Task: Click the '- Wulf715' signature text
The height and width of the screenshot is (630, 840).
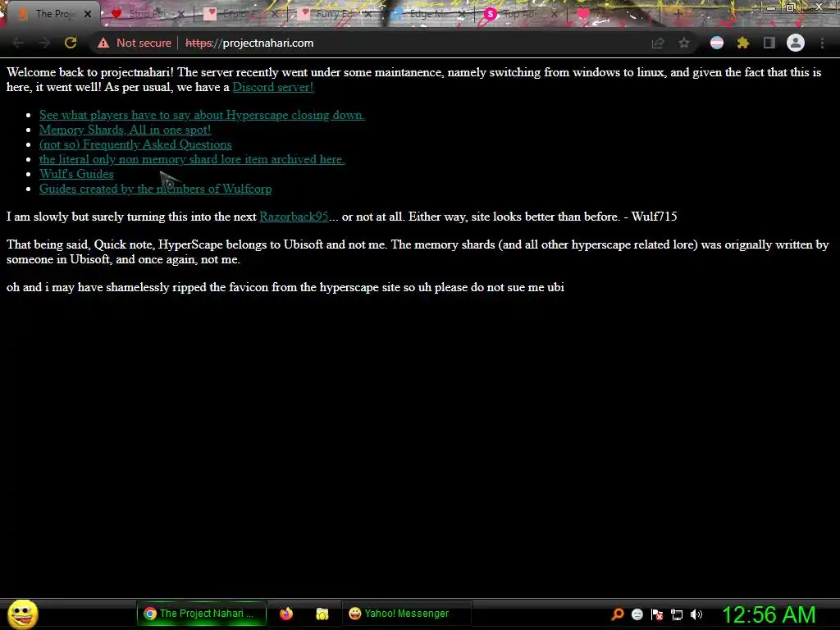Action: [651, 217]
